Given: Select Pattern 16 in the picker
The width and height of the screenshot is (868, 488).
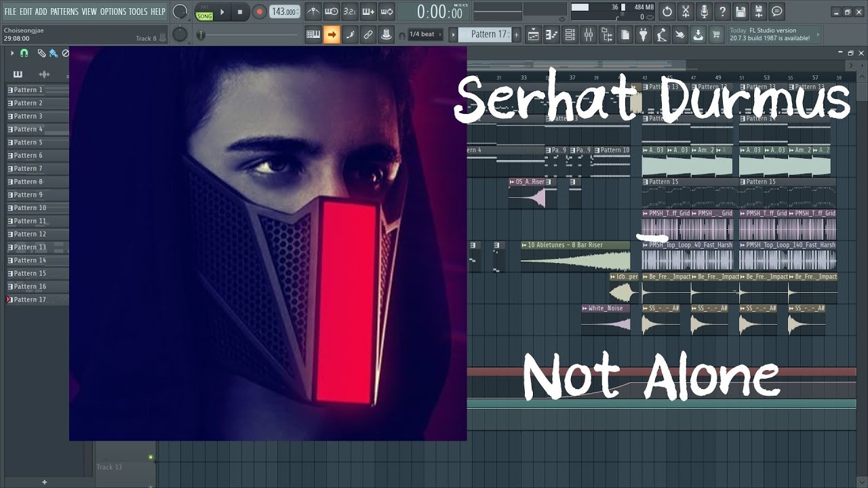Looking at the screenshot, I should [37, 287].
